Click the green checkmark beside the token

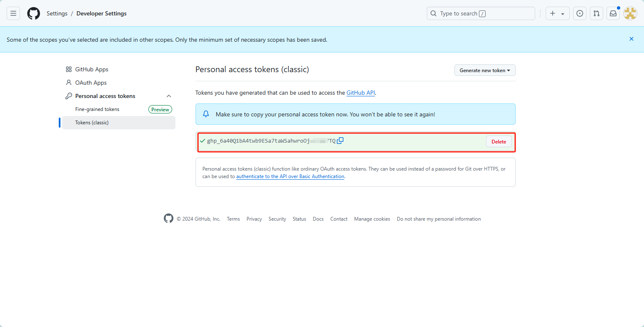coord(203,141)
